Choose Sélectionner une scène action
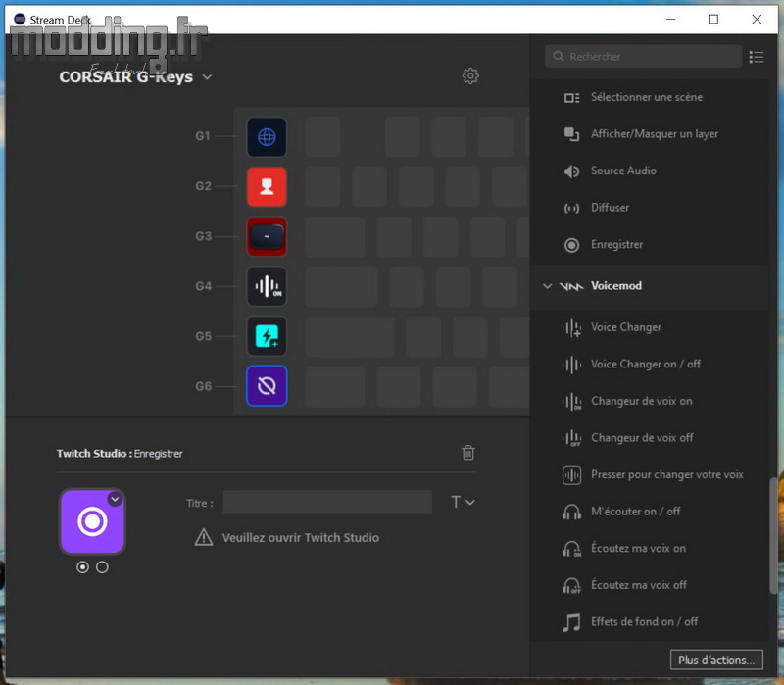 (x=647, y=97)
